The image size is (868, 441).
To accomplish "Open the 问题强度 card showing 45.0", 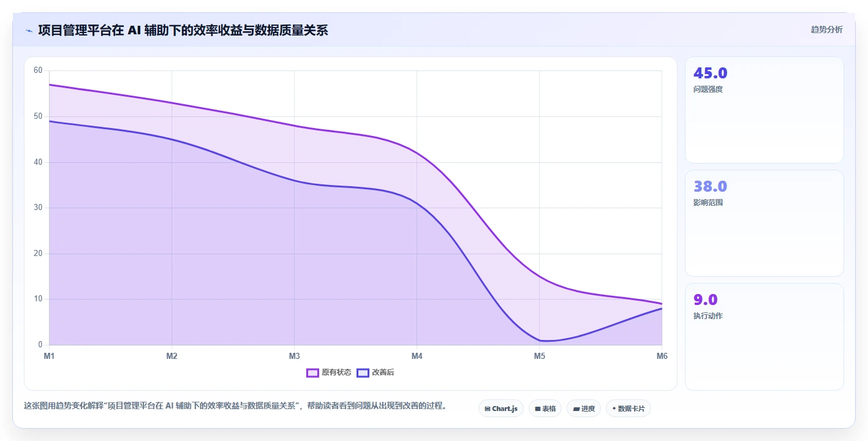I will point(764,110).
